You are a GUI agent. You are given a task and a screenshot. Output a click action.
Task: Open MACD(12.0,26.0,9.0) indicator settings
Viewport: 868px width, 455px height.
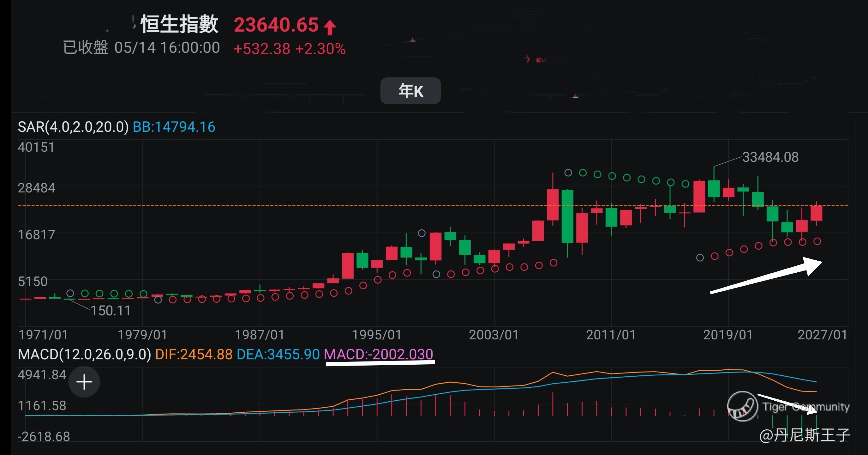point(85,355)
